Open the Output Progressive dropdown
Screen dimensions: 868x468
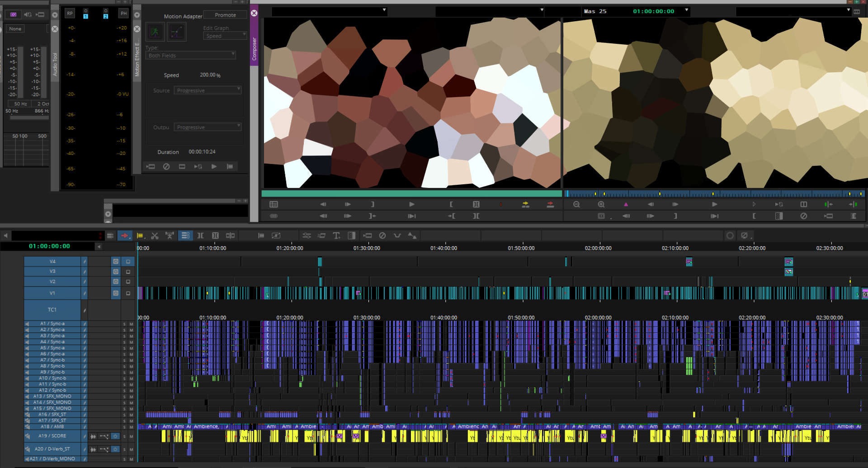[x=208, y=127]
